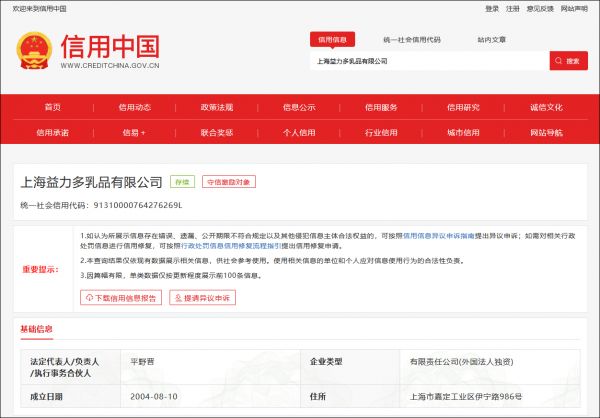The height and width of the screenshot is (418, 600).
Task: Open 信息公示 navigation item
Action: [x=299, y=107]
